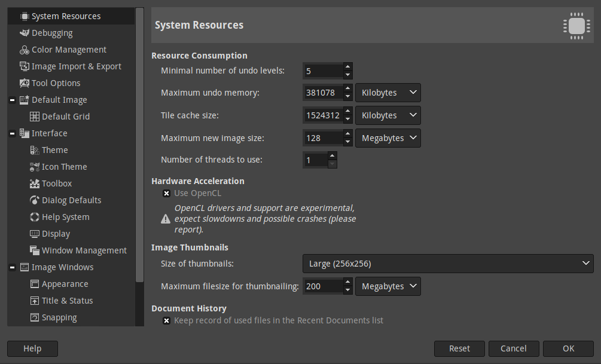Select System Resources in the category list
The width and height of the screenshot is (601, 364).
[x=71, y=16]
